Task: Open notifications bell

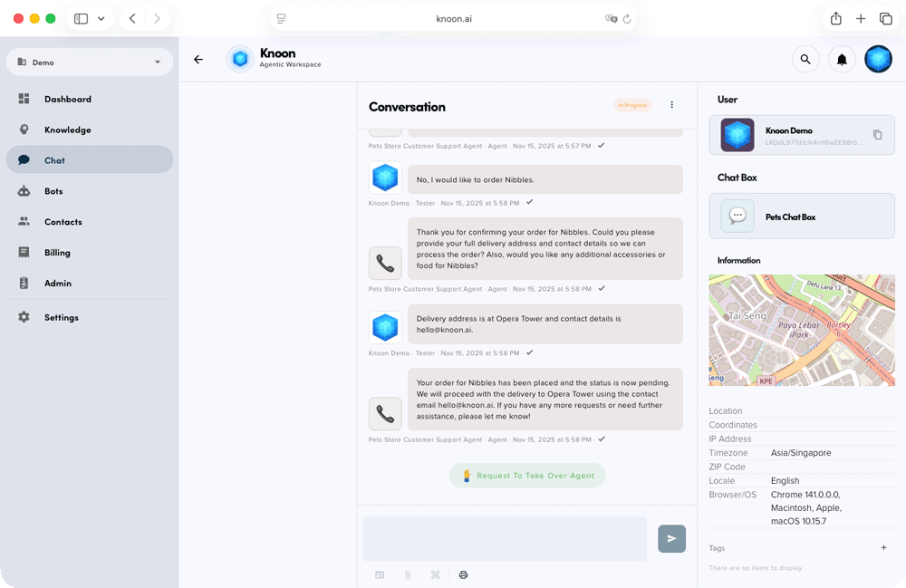Action: [842, 60]
